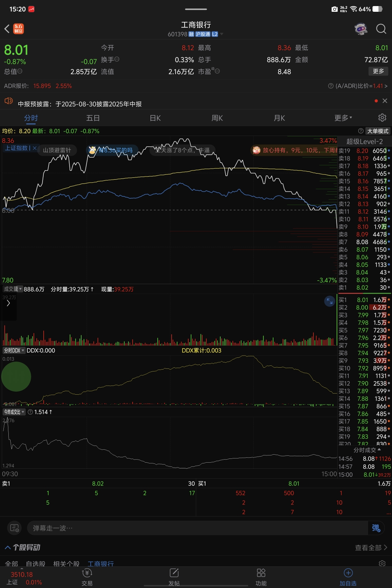392x588 pixels.
Task: Tap the 更多 quote details button
Action: 378,71
